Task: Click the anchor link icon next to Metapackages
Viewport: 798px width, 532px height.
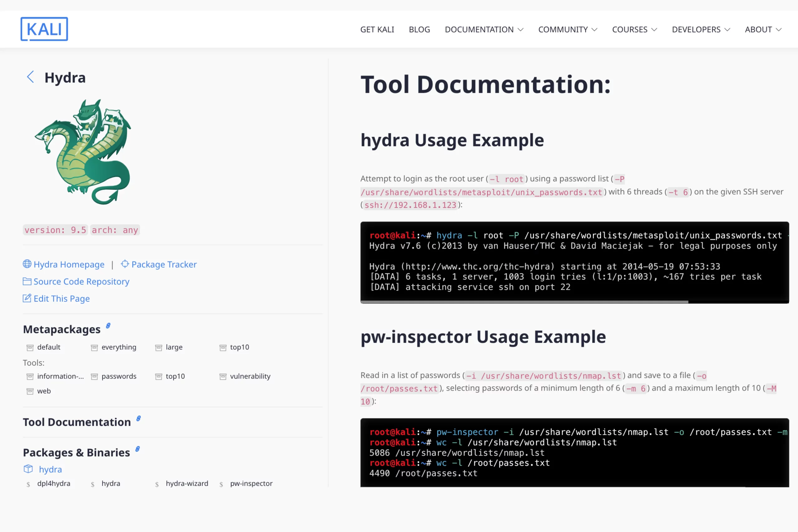Action: tap(108, 326)
